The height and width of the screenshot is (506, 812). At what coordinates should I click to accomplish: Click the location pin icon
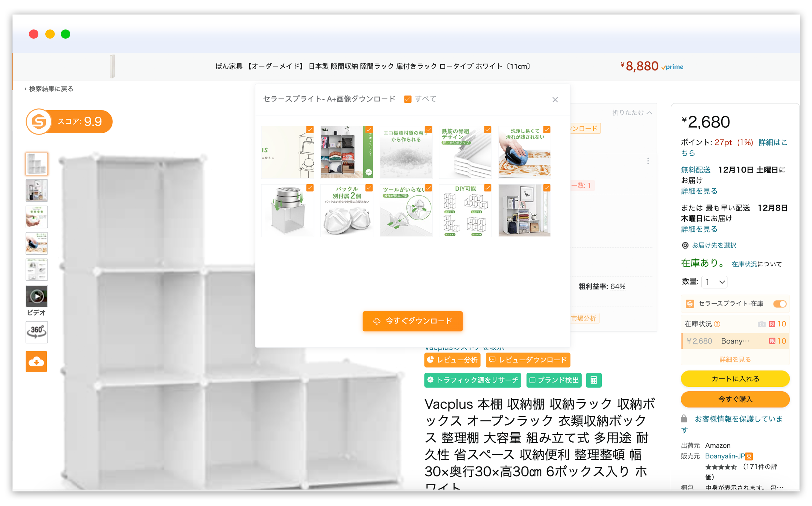pos(685,246)
